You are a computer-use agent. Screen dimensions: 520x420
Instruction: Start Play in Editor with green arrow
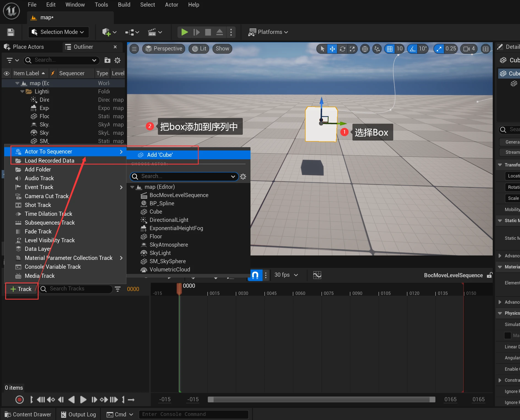click(x=184, y=32)
